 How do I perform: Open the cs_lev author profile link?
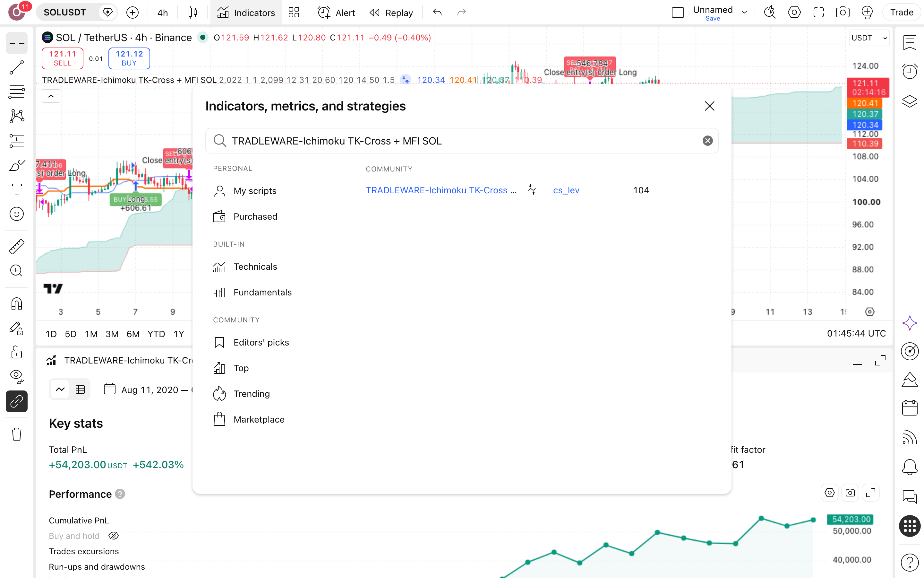566,190
